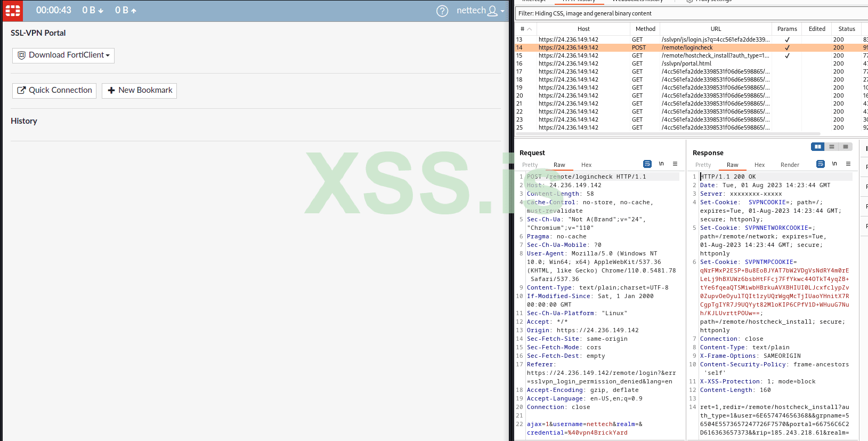Select history row number 22
Viewport: 868px width, 441px height.
point(692,111)
